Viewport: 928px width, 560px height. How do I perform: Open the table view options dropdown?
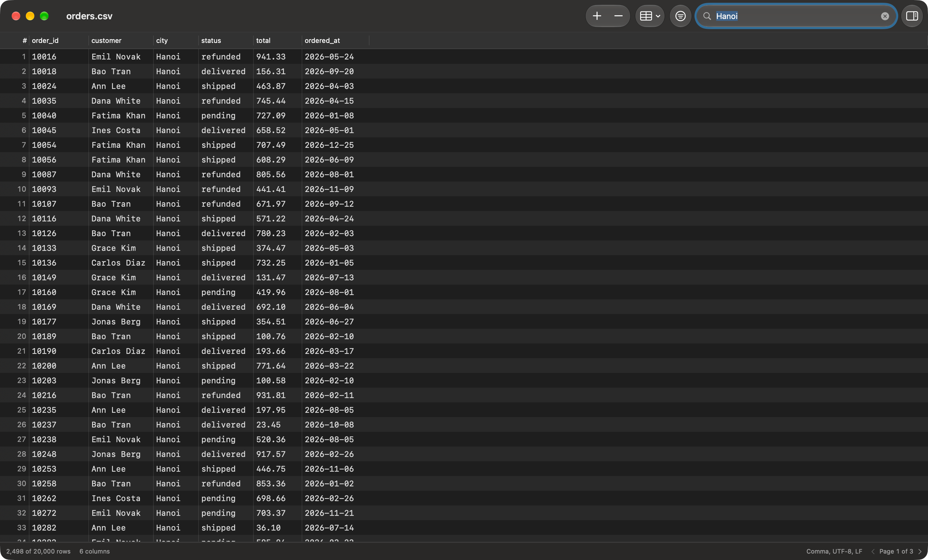pos(650,16)
